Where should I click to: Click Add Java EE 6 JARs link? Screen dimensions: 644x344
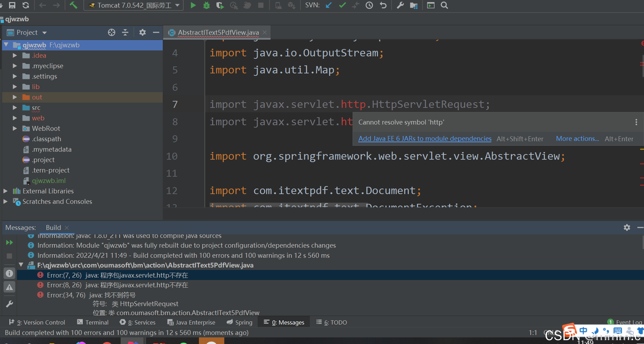coord(425,138)
